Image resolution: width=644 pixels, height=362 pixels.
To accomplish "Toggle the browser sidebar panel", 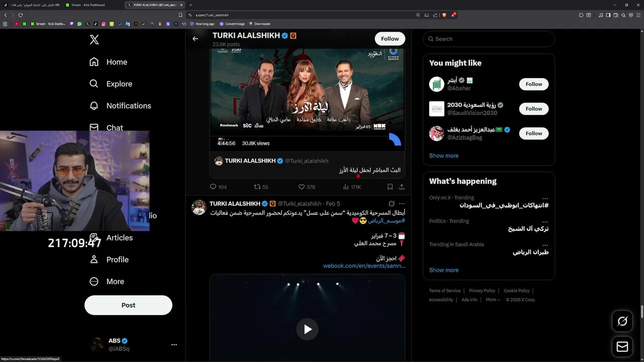I will (x=608, y=15).
